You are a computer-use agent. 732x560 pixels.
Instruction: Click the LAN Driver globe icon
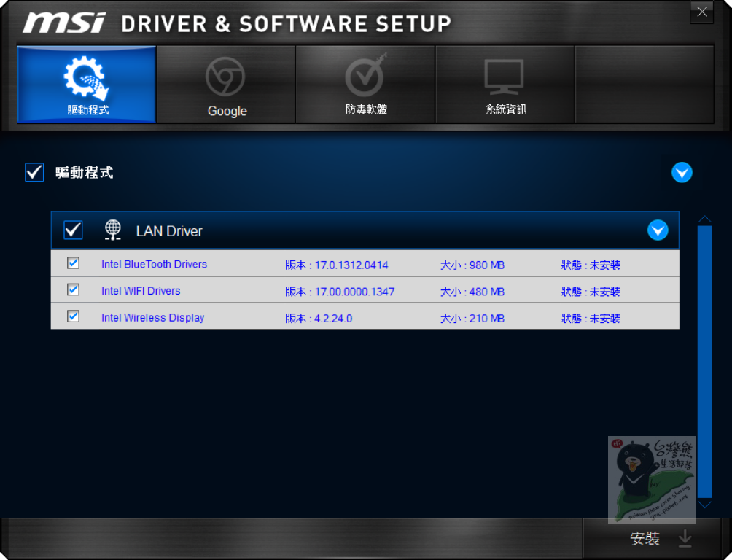112,230
